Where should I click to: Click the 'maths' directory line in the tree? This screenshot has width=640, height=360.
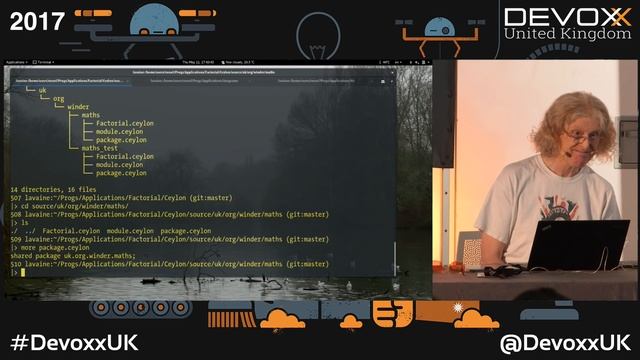pyautogui.click(x=91, y=115)
